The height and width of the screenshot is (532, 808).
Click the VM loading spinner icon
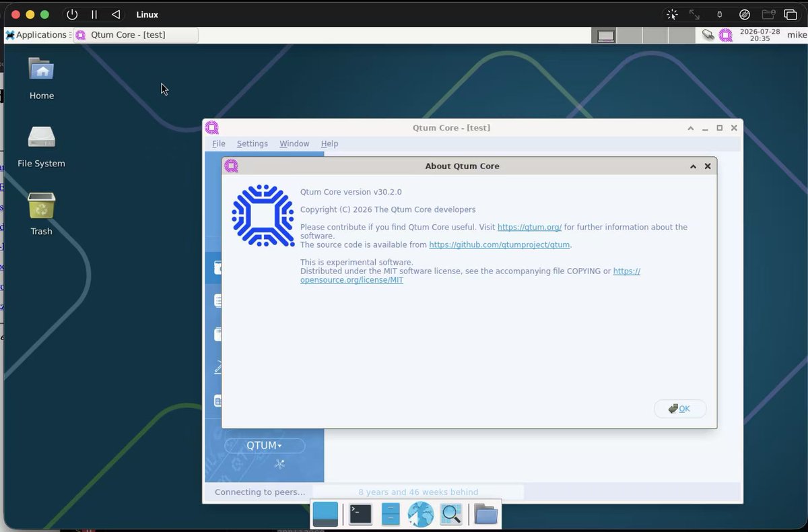(671, 14)
